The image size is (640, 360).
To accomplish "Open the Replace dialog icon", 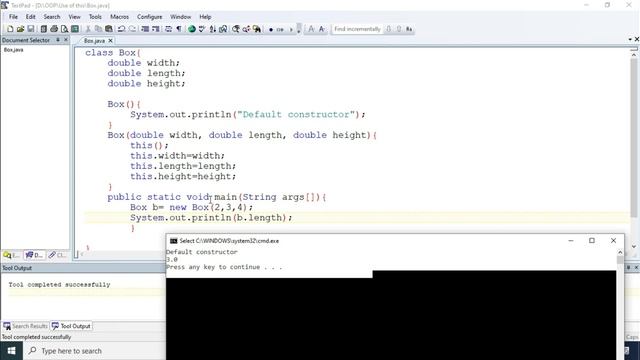I will tap(247, 29).
